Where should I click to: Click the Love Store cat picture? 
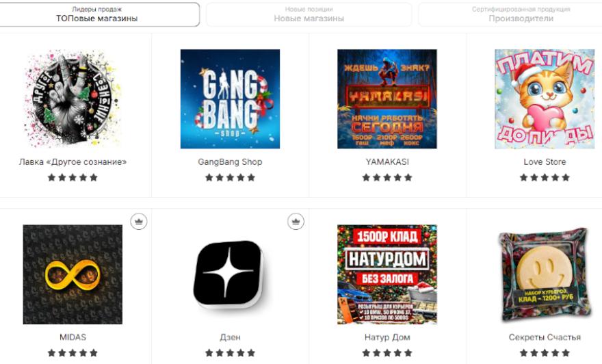[x=545, y=99]
